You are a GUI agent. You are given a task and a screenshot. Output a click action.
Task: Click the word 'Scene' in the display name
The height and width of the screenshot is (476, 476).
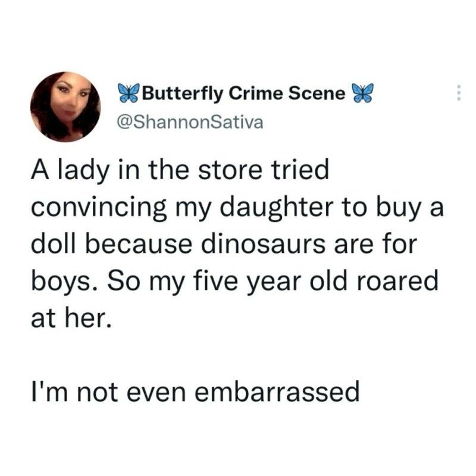pos(317,93)
